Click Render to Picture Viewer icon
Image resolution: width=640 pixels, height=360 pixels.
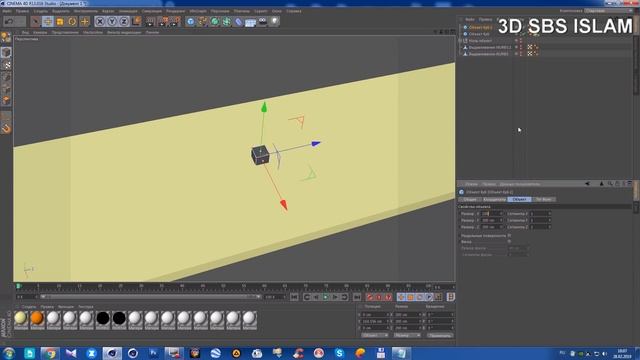[163, 21]
